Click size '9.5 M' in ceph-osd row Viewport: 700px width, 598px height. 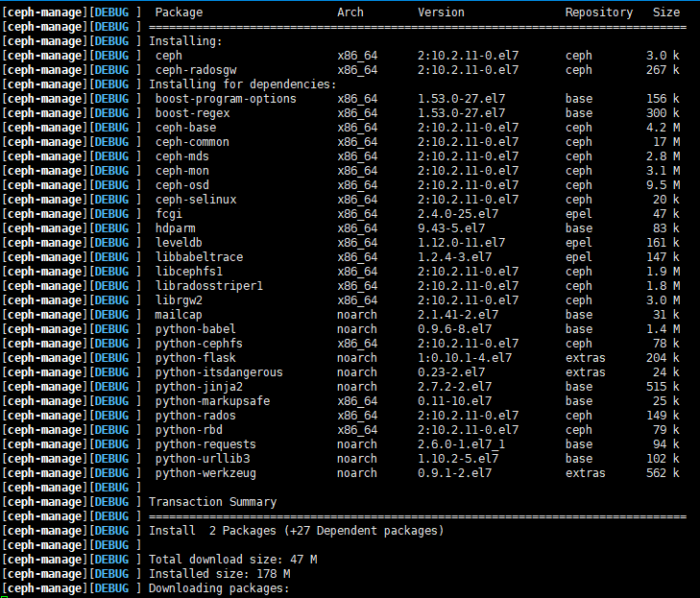[663, 185]
